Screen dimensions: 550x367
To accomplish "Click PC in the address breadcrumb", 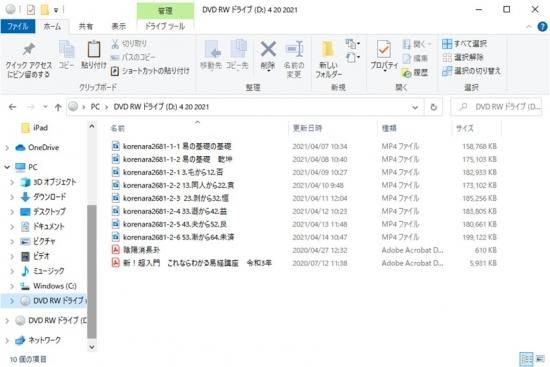I will 95,107.
